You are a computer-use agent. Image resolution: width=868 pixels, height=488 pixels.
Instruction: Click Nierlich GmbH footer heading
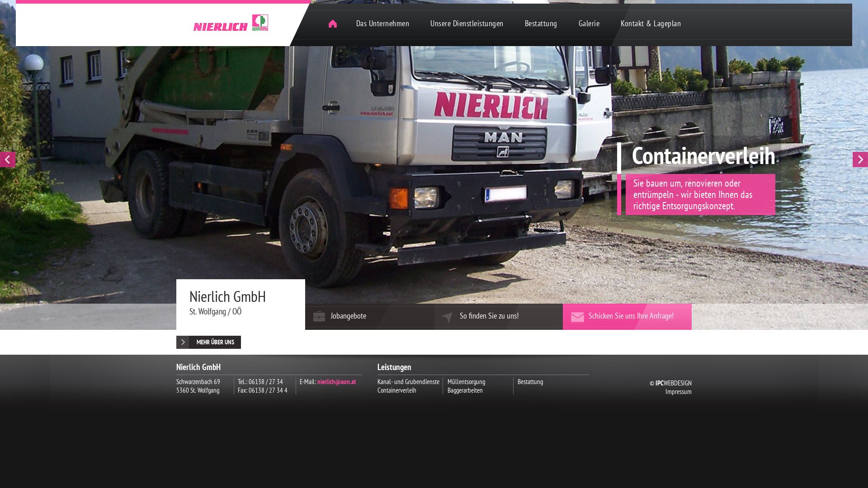tap(198, 367)
